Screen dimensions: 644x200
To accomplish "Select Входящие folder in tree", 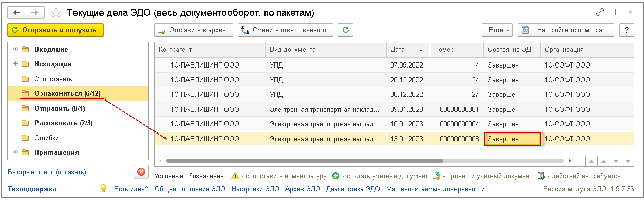I will click(x=51, y=50).
